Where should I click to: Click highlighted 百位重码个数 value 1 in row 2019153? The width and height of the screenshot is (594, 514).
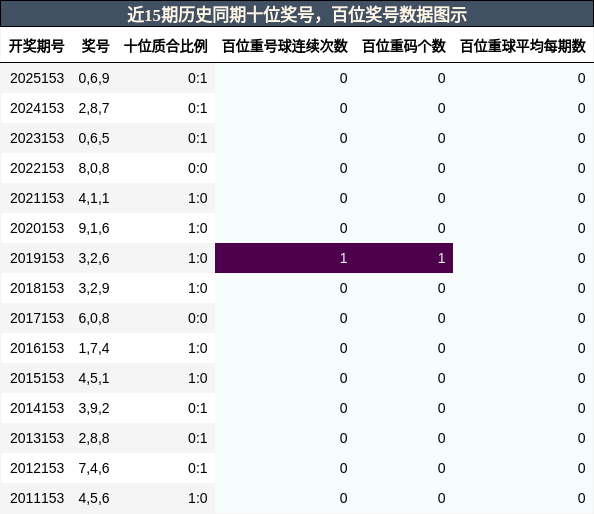pos(441,258)
